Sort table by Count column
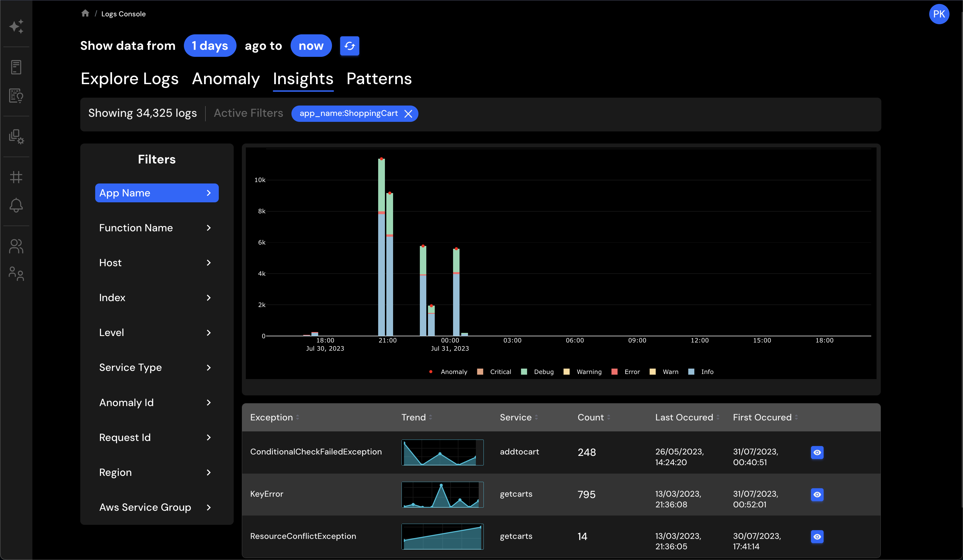This screenshot has width=963, height=560. [594, 418]
